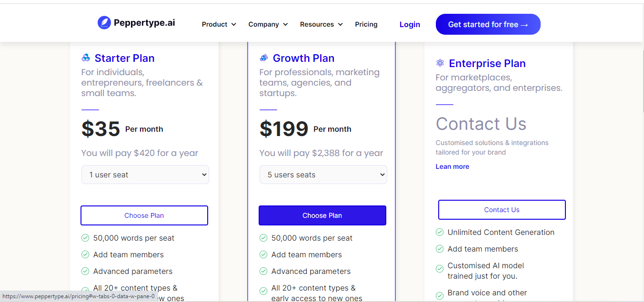Image resolution: width=644 pixels, height=302 pixels.
Task: Click the Starter Plan cubes icon
Action: pyautogui.click(x=86, y=58)
